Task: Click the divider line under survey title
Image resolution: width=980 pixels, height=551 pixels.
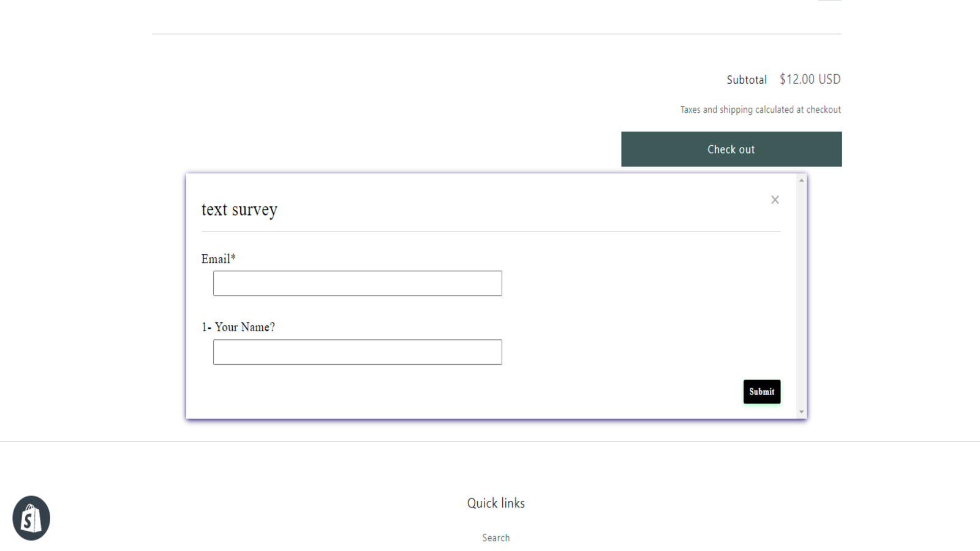Action: (x=491, y=231)
